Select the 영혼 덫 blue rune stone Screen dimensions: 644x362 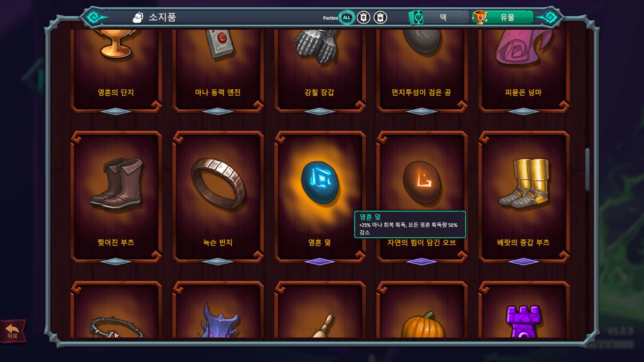320,182
